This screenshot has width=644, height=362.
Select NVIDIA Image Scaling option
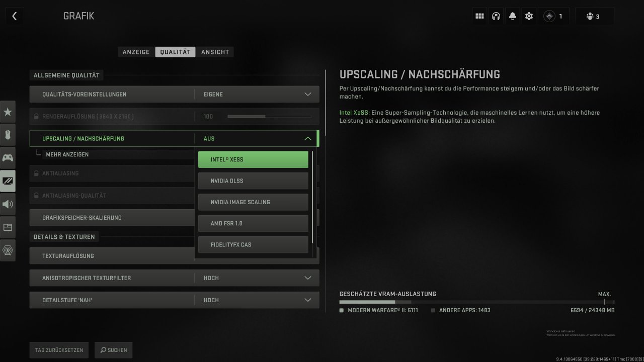253,202
